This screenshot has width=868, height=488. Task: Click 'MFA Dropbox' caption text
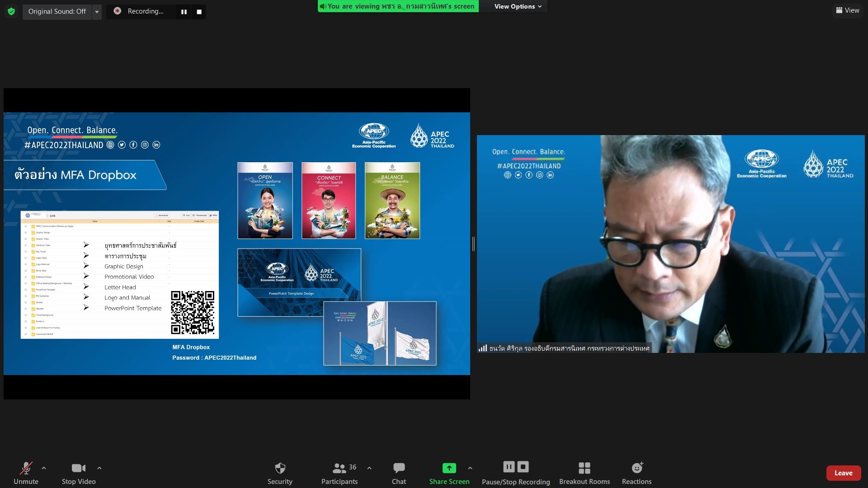[191, 347]
